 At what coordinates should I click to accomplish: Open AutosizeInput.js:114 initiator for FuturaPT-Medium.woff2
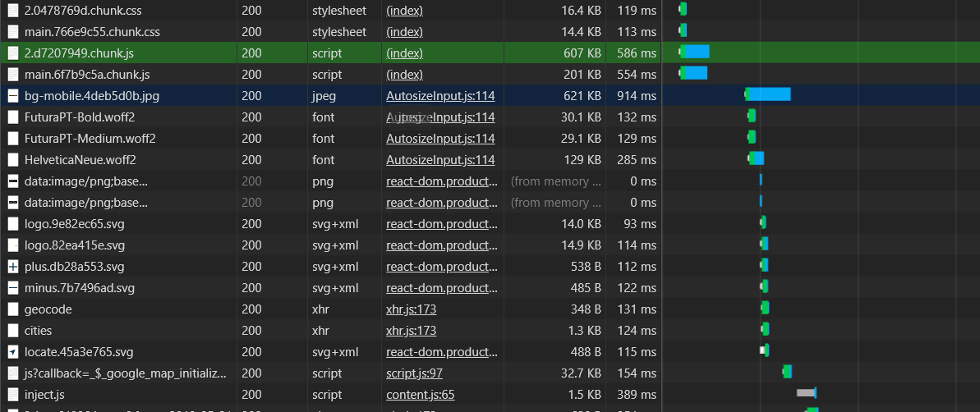point(440,139)
